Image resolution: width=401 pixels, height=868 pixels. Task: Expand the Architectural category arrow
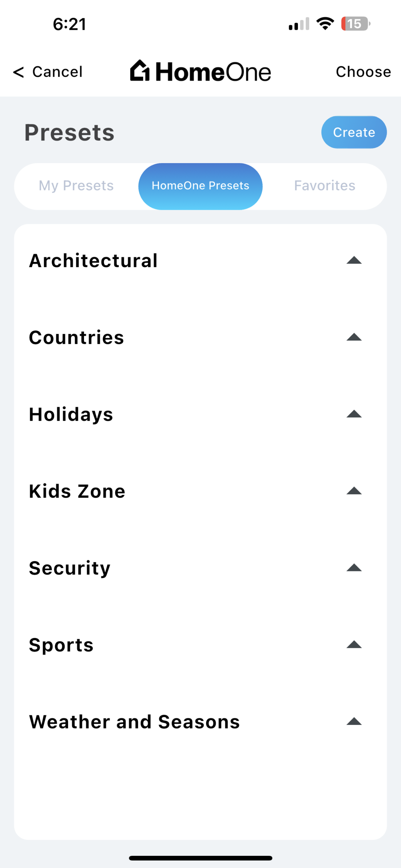(354, 260)
